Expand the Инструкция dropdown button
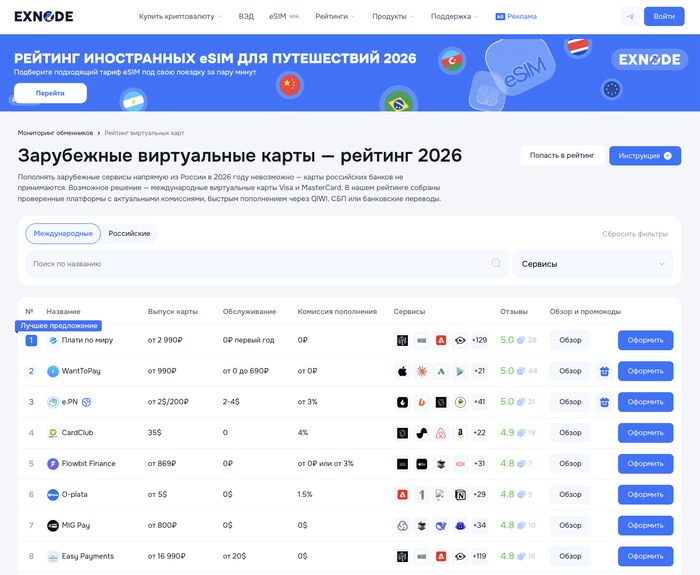700x575 pixels. tap(645, 156)
